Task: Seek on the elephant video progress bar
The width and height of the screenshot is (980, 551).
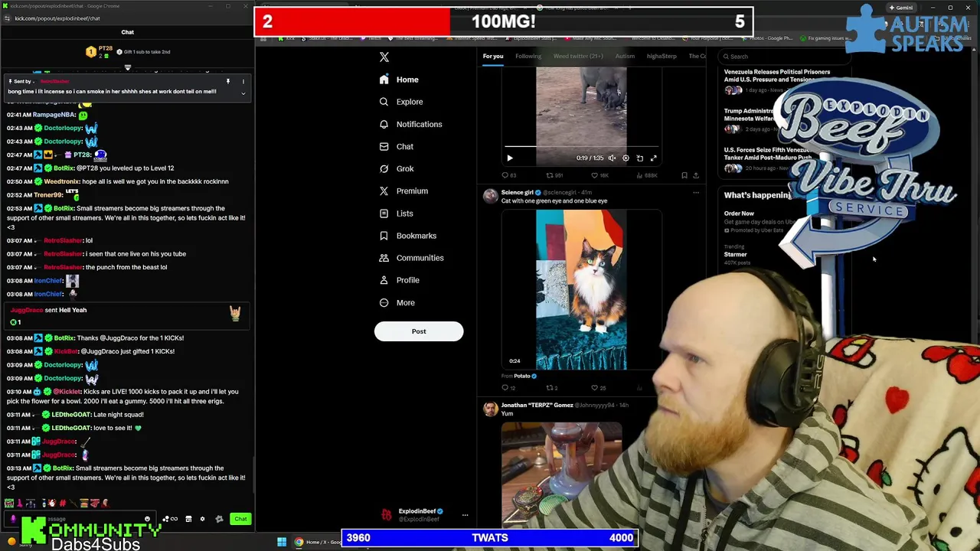Action: [x=581, y=146]
